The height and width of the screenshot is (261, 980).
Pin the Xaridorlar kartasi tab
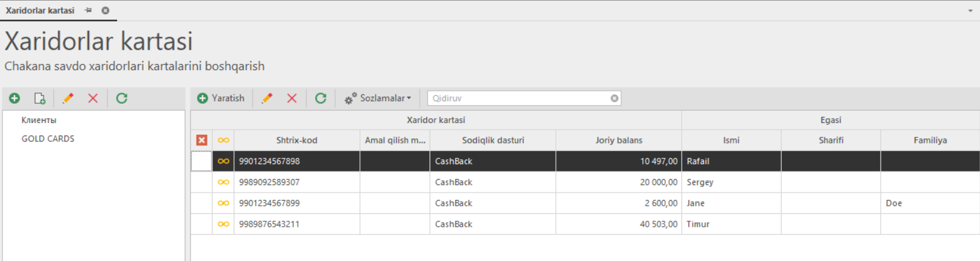click(88, 11)
